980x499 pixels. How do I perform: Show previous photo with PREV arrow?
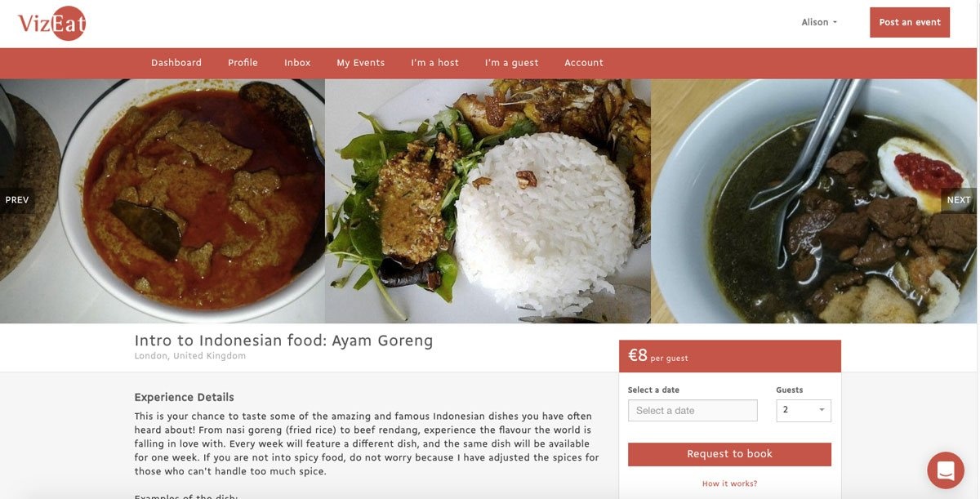(17, 200)
